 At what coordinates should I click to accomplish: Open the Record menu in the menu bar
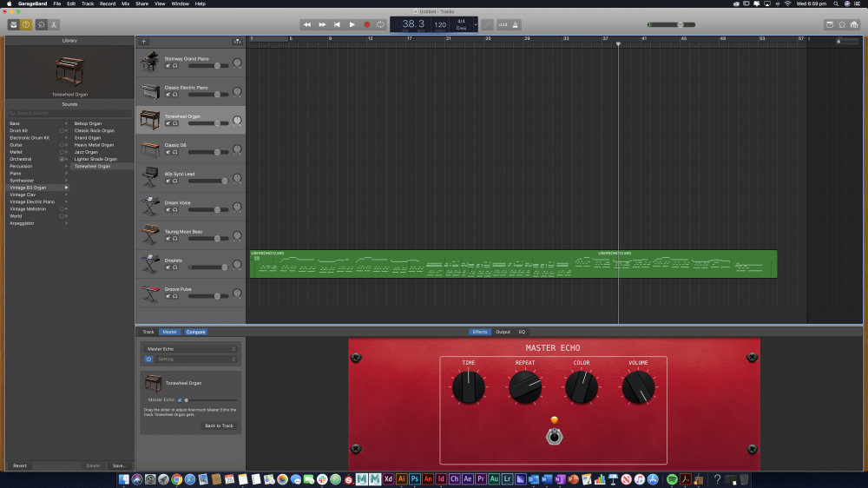pyautogui.click(x=108, y=3)
